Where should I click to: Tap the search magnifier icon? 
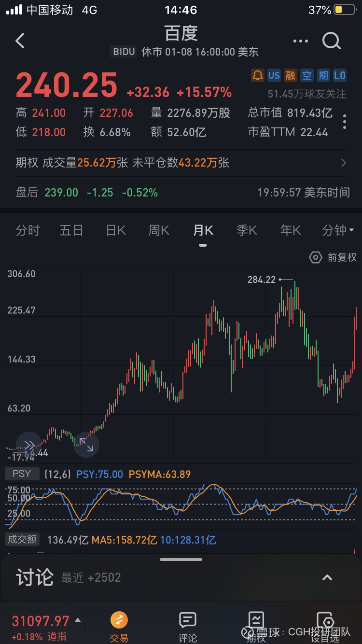pyautogui.click(x=332, y=41)
